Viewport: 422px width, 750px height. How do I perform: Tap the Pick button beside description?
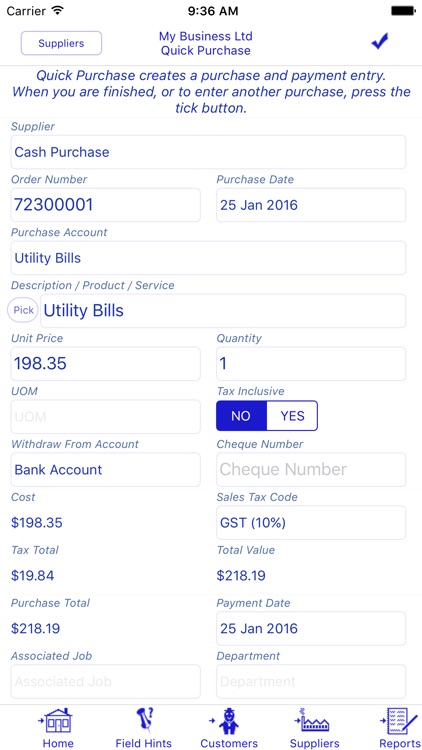[23, 310]
